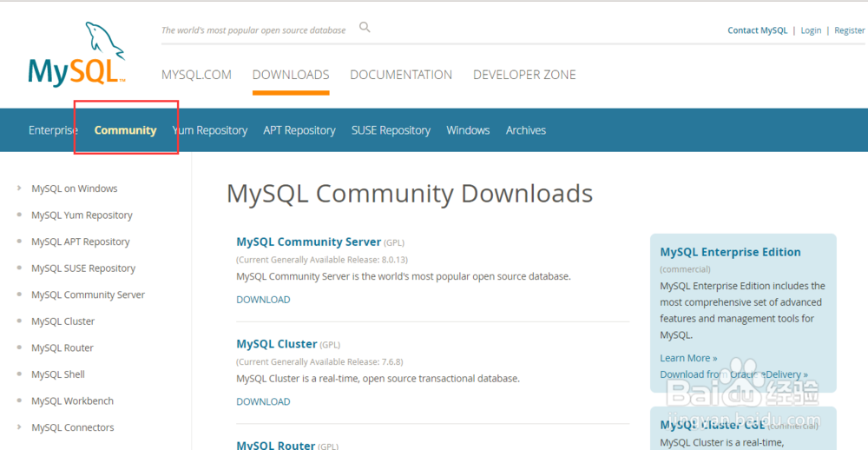Expand arrow beside MySQL Connectors
This screenshot has height=450, width=868.
point(20,427)
